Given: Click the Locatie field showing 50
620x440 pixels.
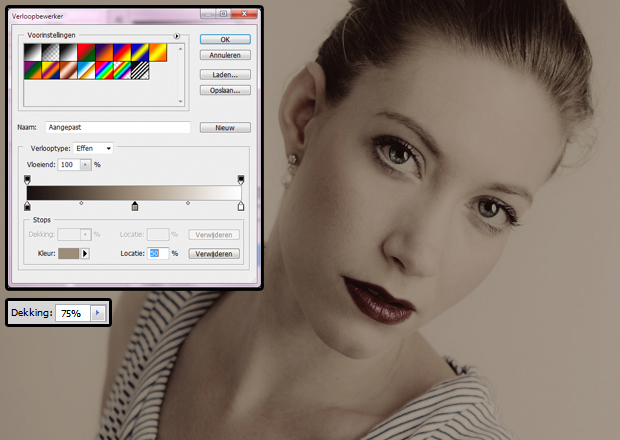Looking at the screenshot, I should tap(158, 253).
